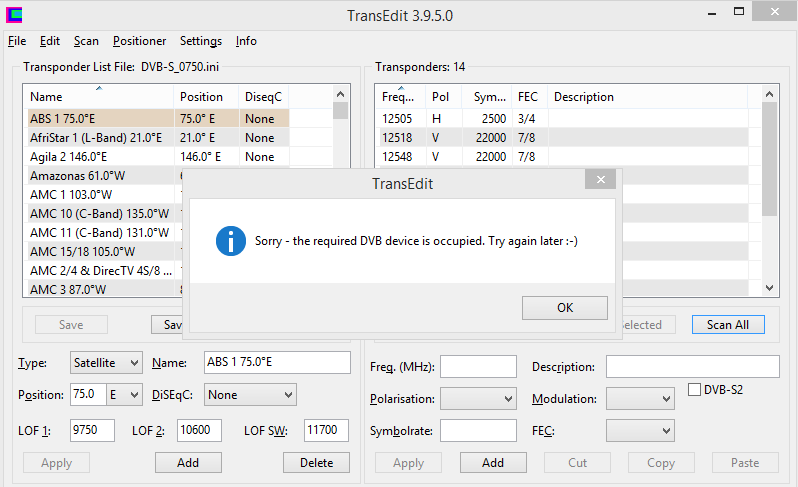This screenshot has height=487, width=798.
Task: Click satellite list scroll up arrow
Action: coord(340,94)
